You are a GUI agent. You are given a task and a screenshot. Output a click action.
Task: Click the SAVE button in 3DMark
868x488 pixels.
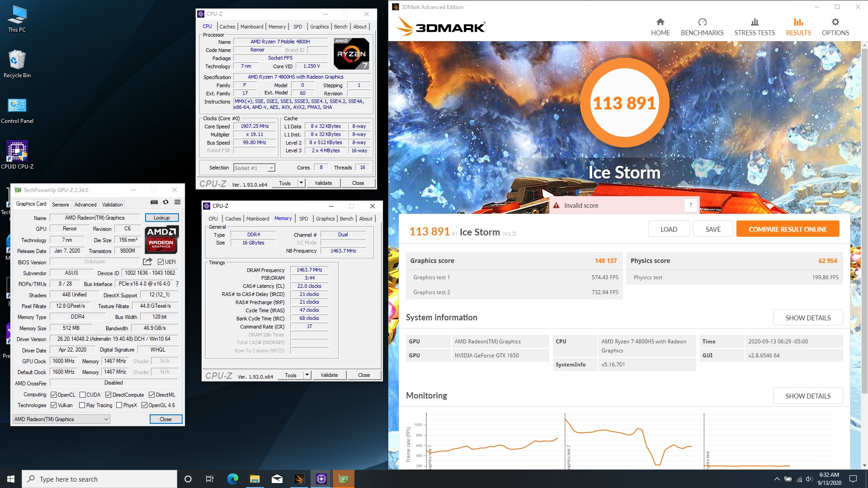(x=713, y=229)
